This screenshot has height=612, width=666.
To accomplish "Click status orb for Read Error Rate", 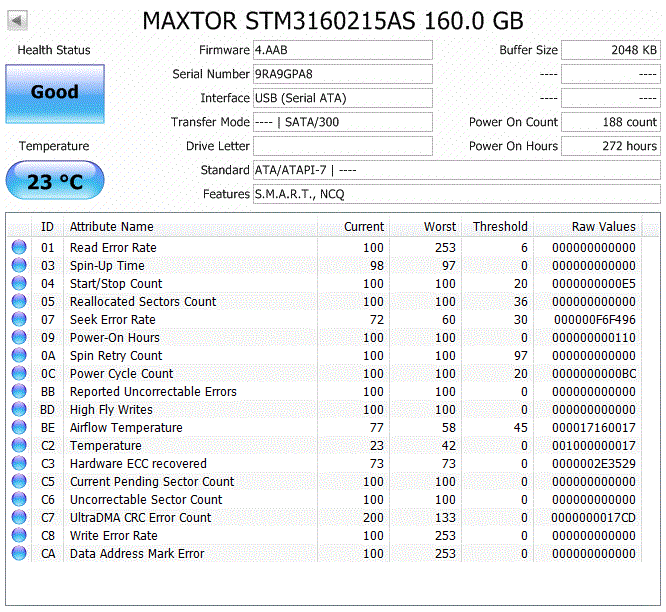I will point(19,248).
